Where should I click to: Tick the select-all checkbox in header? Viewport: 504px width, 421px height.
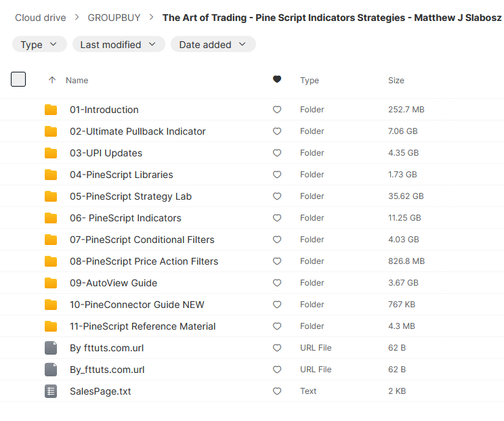[x=18, y=79]
